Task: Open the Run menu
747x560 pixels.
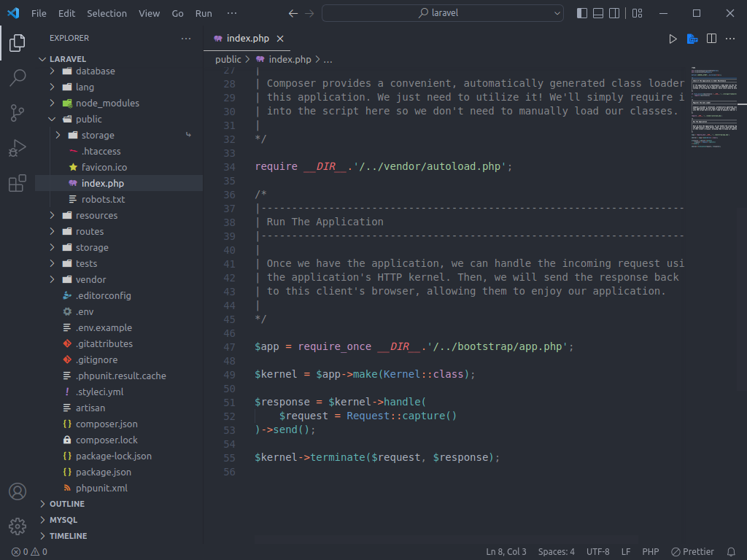Action: coord(204,13)
